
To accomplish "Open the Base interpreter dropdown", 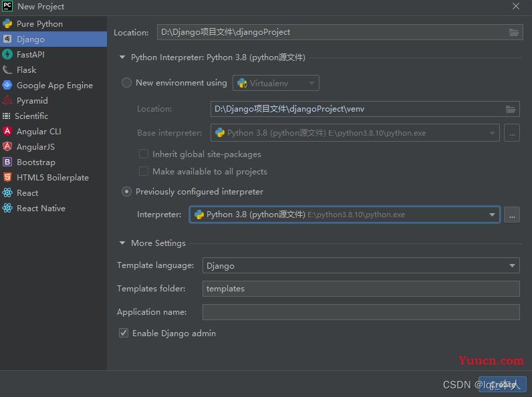I will pyautogui.click(x=355, y=133).
